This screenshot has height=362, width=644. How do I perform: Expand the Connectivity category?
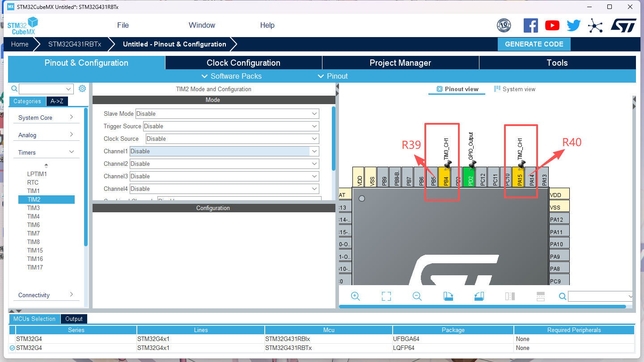click(x=46, y=295)
